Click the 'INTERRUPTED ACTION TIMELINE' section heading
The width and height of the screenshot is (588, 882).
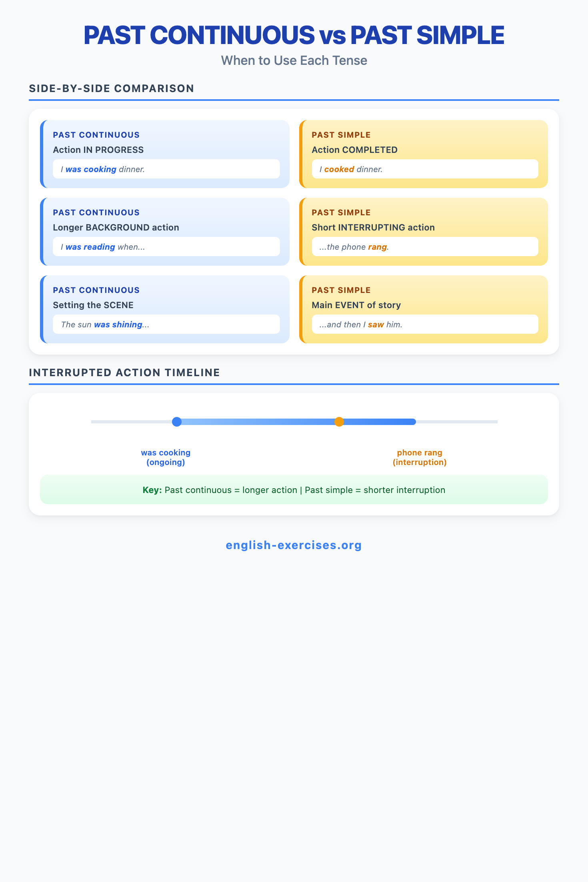(124, 373)
